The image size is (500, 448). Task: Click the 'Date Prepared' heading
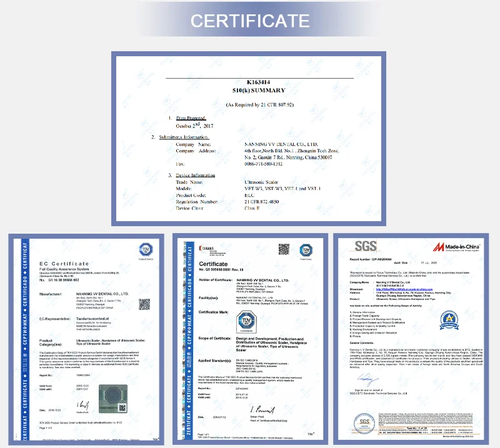(191, 118)
